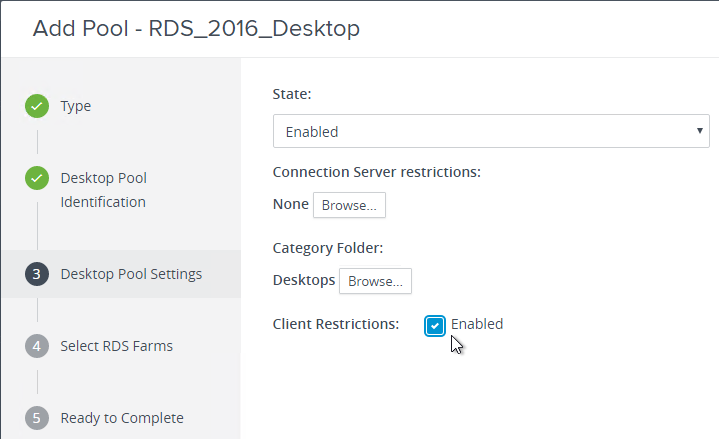Uncheck the Client Restrictions Enabled checkbox
Image resolution: width=719 pixels, height=439 pixels.
pyautogui.click(x=435, y=326)
